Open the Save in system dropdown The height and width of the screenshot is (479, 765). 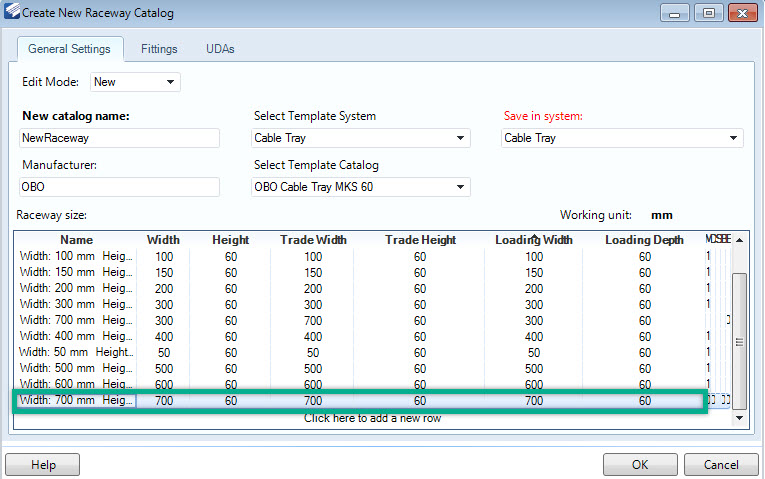click(622, 138)
